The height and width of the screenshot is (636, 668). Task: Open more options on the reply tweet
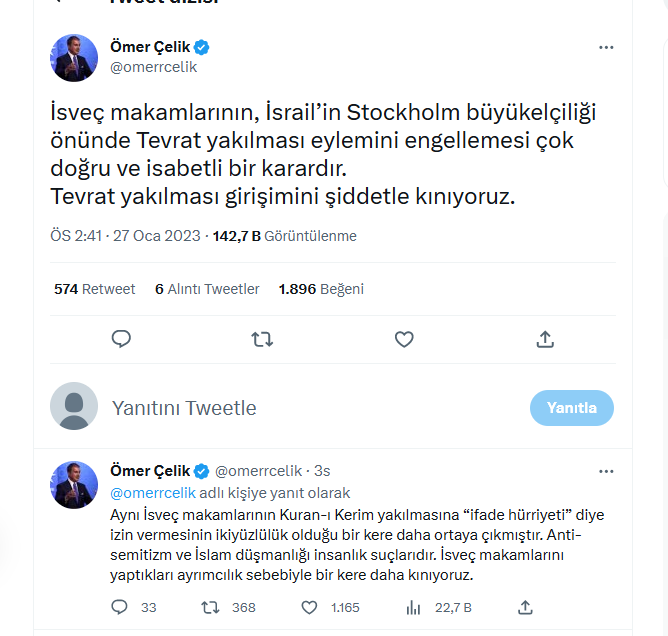(606, 471)
